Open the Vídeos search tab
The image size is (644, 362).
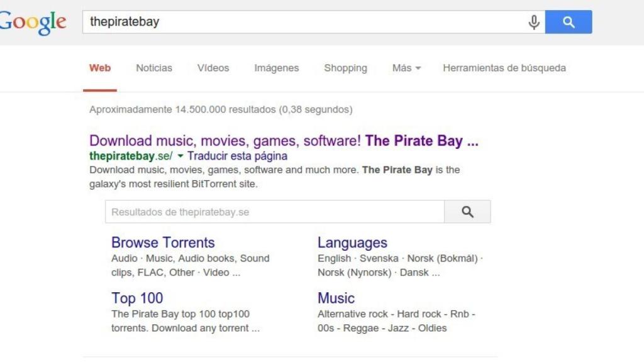pyautogui.click(x=213, y=68)
